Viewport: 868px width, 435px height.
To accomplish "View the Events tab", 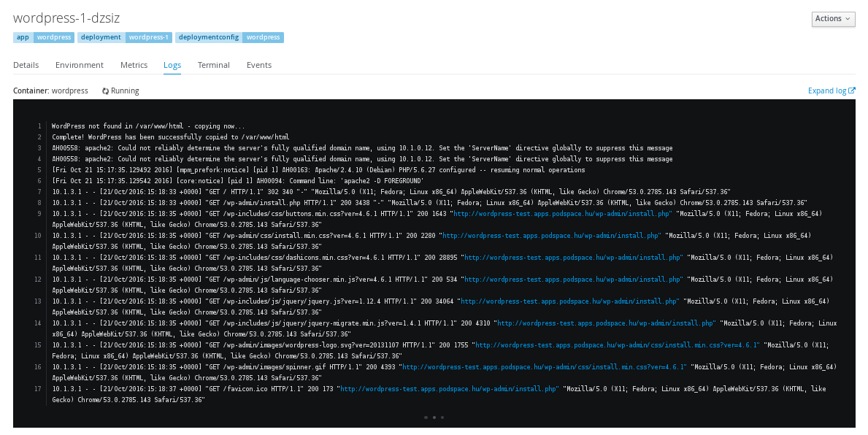I will coord(259,65).
